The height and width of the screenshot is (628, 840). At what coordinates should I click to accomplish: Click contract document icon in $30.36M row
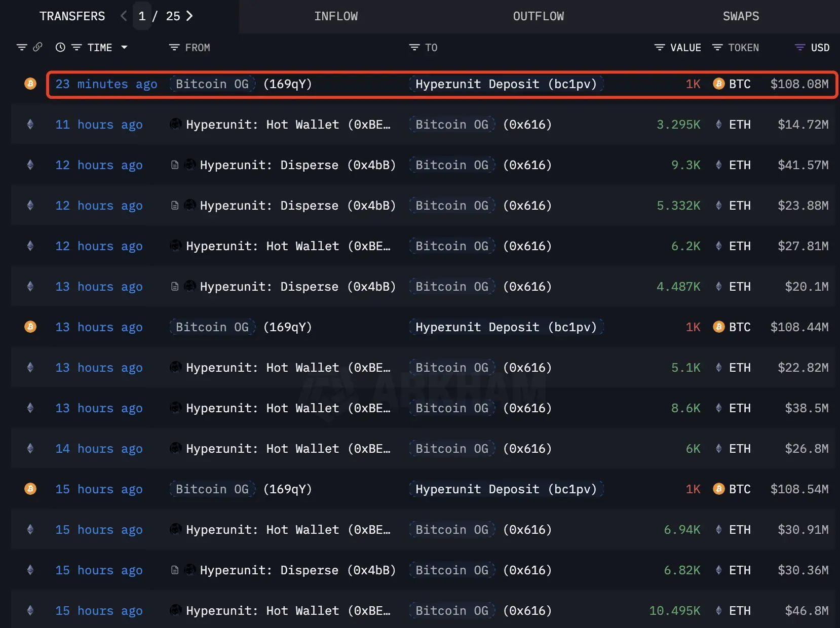tap(175, 570)
